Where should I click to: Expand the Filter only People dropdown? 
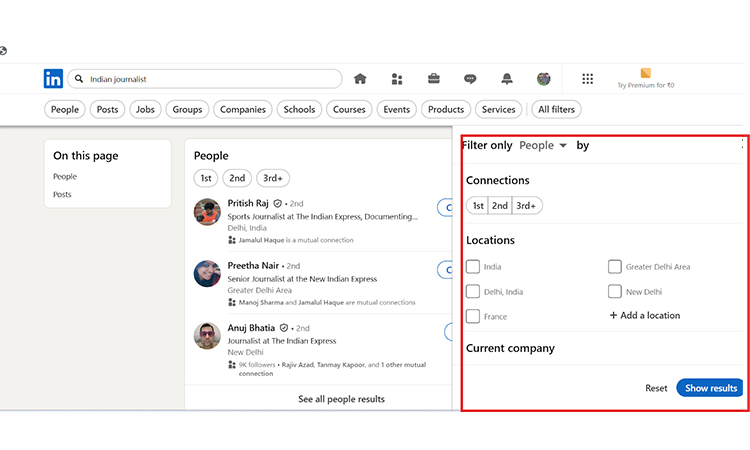tap(543, 146)
